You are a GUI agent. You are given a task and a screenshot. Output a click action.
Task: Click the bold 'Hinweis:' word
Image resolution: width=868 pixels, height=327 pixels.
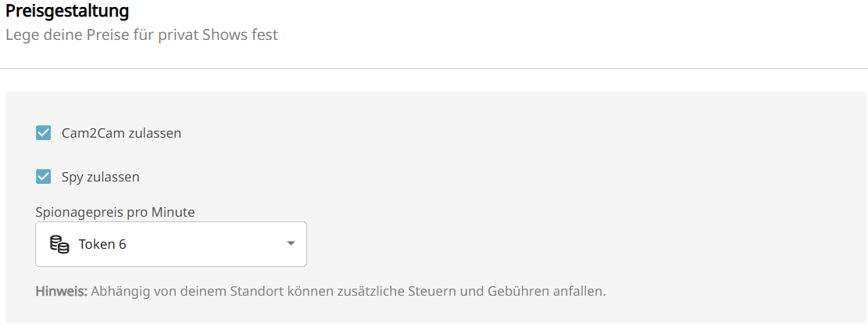click(x=62, y=292)
